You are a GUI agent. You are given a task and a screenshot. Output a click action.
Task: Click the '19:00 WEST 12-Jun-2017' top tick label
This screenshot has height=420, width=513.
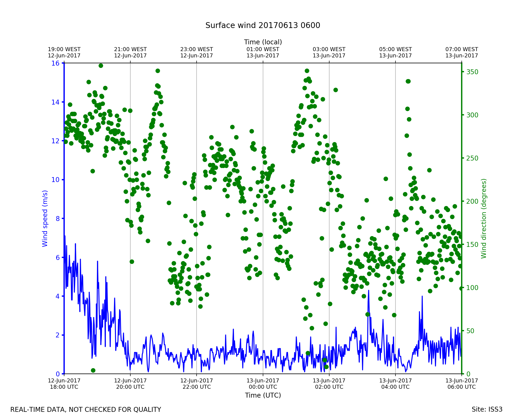tap(64, 52)
